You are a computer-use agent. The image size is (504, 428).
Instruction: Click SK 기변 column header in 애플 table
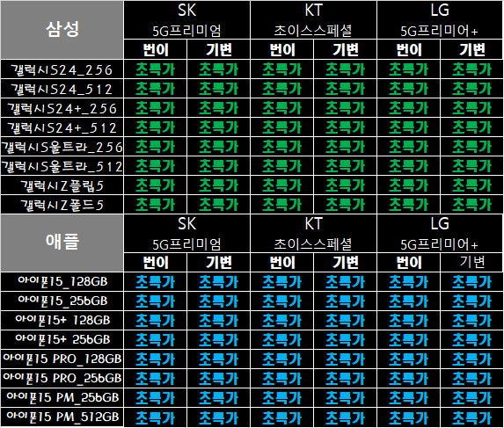218,262
